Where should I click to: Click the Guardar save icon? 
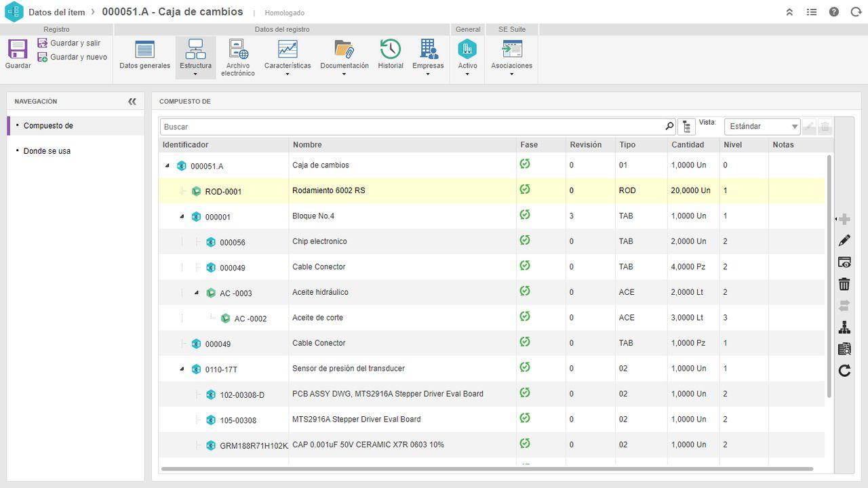[18, 49]
